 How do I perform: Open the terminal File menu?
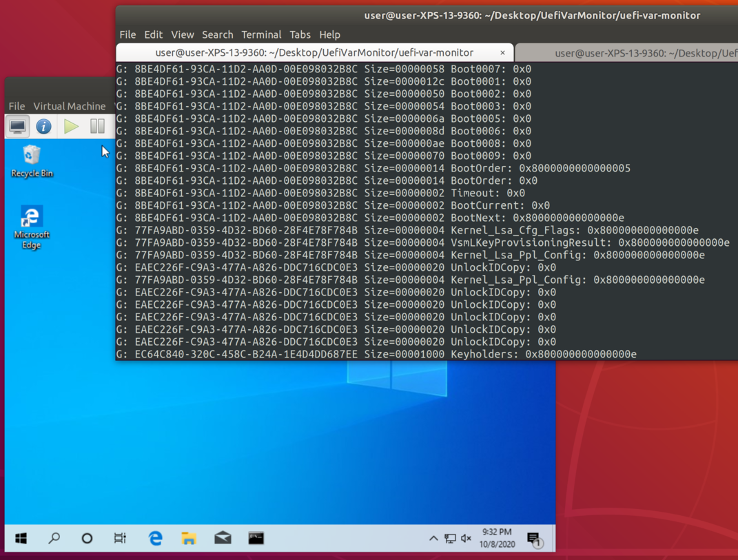coord(127,35)
